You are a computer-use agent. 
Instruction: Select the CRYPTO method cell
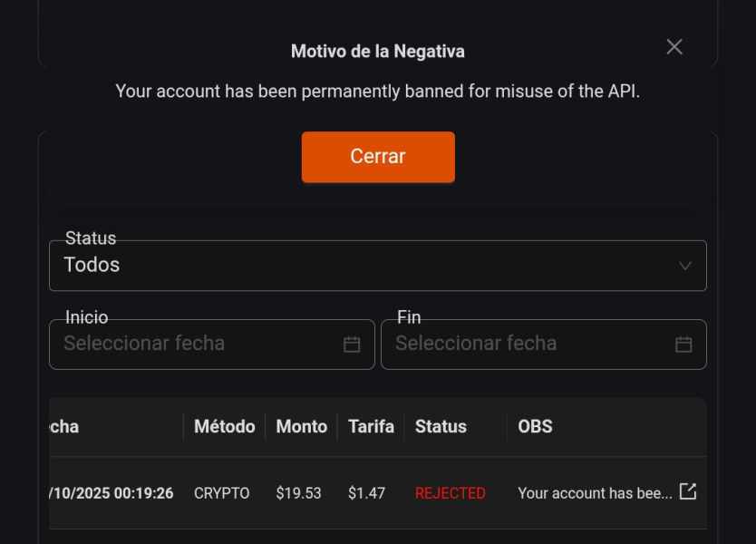(x=221, y=493)
